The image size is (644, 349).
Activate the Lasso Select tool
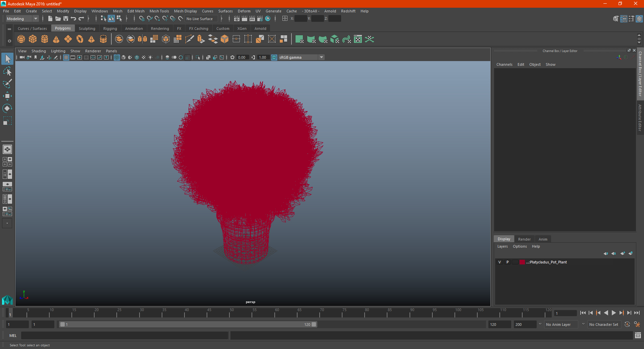click(x=7, y=71)
